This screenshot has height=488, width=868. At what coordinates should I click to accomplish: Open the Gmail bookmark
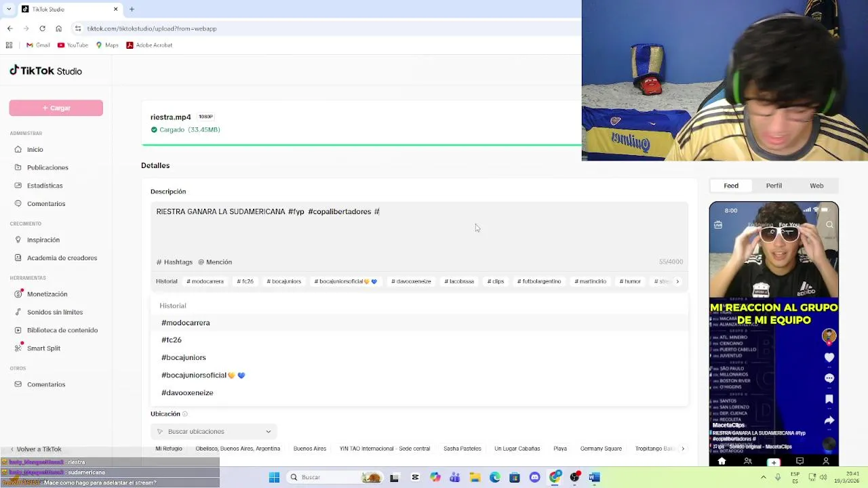[38, 45]
